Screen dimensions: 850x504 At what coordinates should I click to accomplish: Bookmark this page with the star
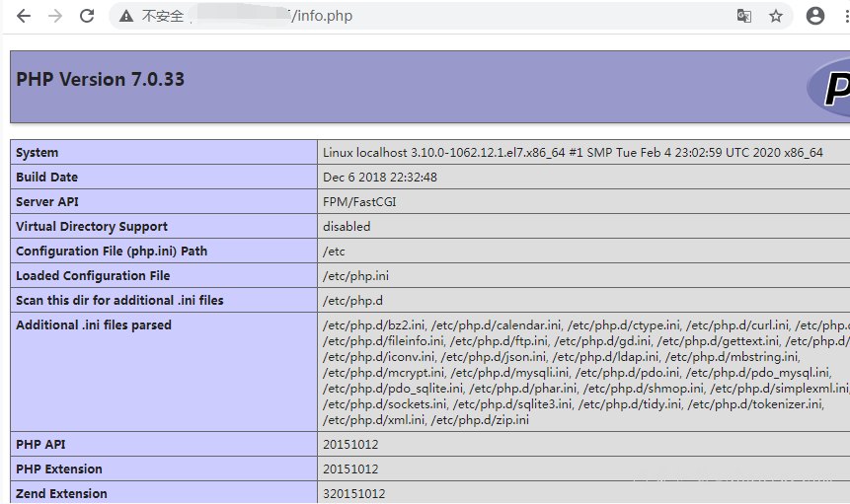coord(776,16)
